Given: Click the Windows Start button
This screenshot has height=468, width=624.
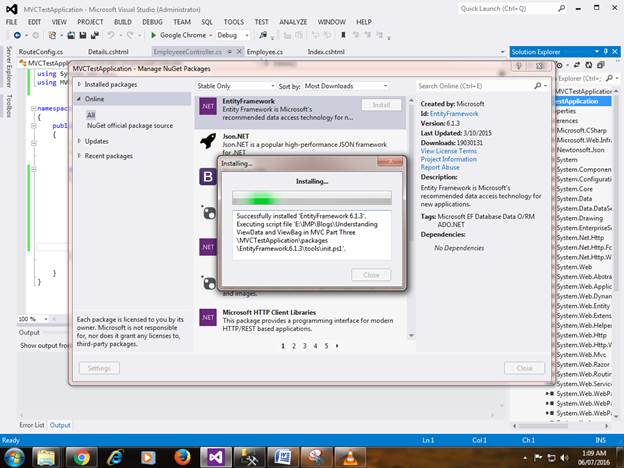Looking at the screenshot, I should (14, 457).
